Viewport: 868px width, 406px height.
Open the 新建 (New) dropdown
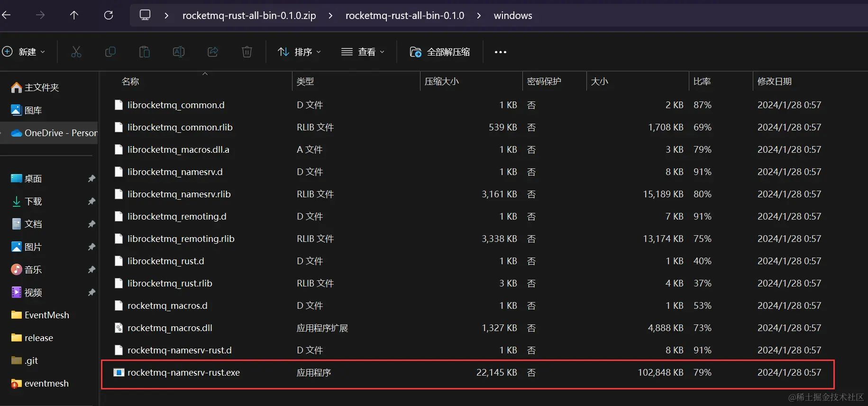[x=24, y=52]
